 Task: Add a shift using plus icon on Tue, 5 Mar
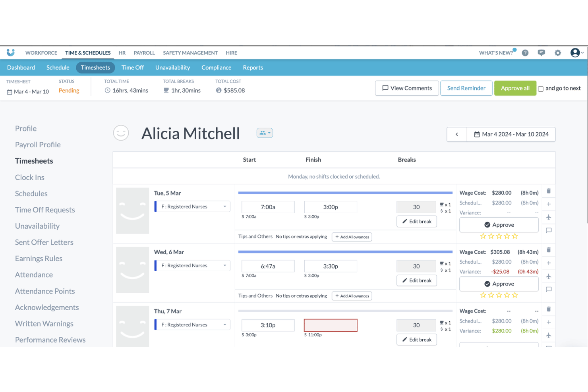pos(549,204)
